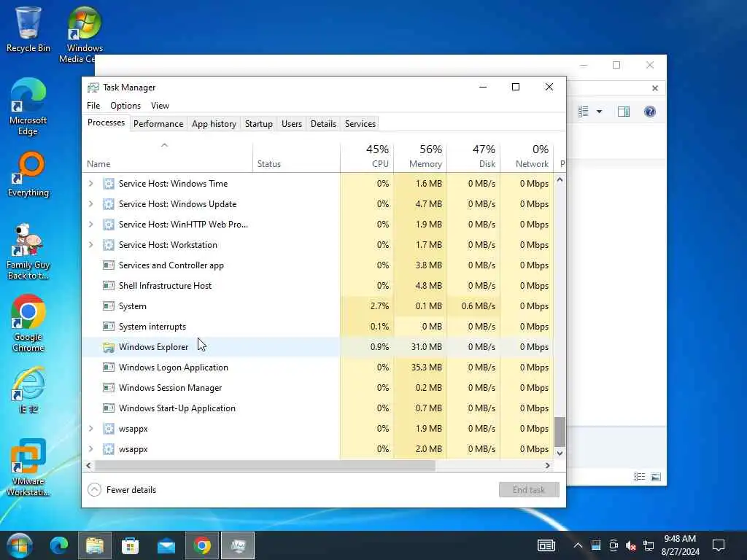Select the Processes tab
Viewport: 747px width, 560px height.
(106, 122)
